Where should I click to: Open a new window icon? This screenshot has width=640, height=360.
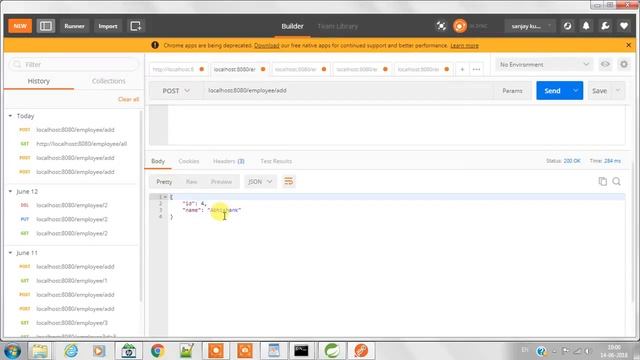click(136, 26)
